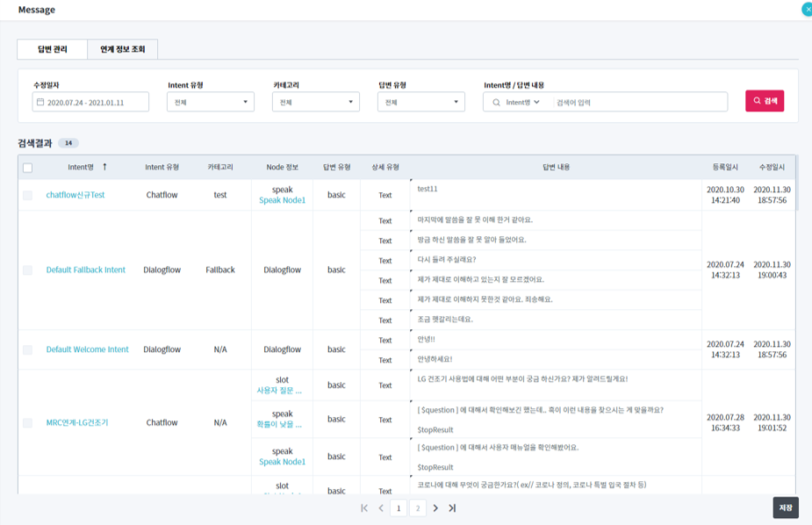
Task: Click the sort arrow next to Intent명
Action: [x=105, y=167]
